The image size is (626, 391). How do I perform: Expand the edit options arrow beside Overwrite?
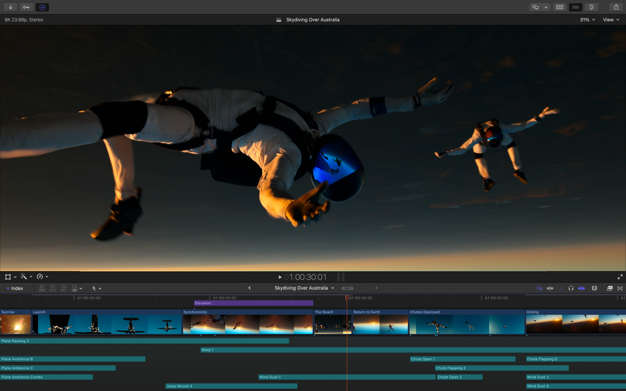point(81,288)
